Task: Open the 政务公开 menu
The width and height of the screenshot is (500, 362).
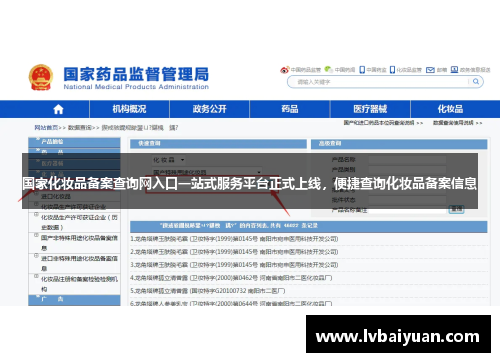Action: click(x=209, y=109)
